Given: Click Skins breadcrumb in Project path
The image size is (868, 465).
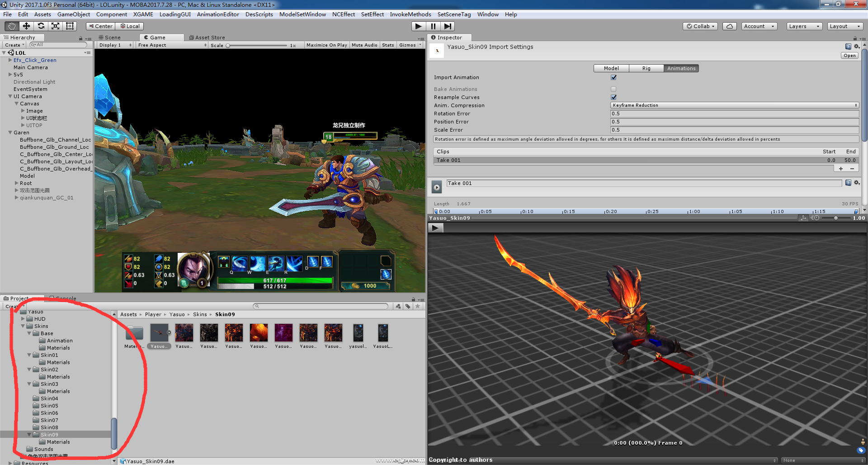Looking at the screenshot, I should (x=200, y=314).
